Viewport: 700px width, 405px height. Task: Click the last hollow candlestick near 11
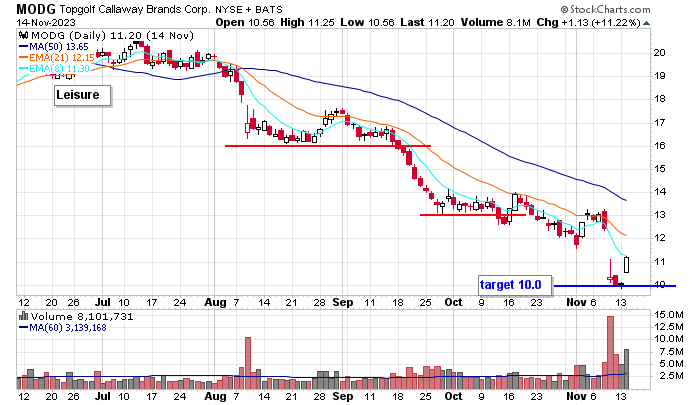pyautogui.click(x=626, y=264)
